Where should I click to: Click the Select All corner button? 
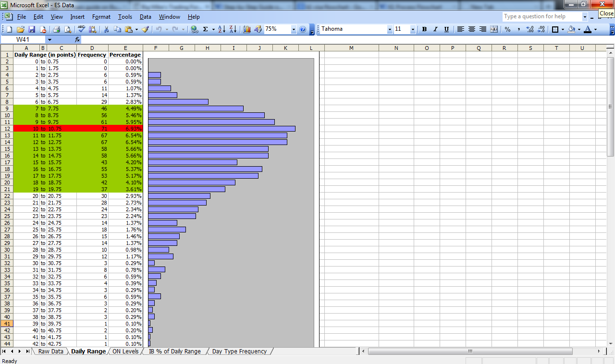click(7, 48)
